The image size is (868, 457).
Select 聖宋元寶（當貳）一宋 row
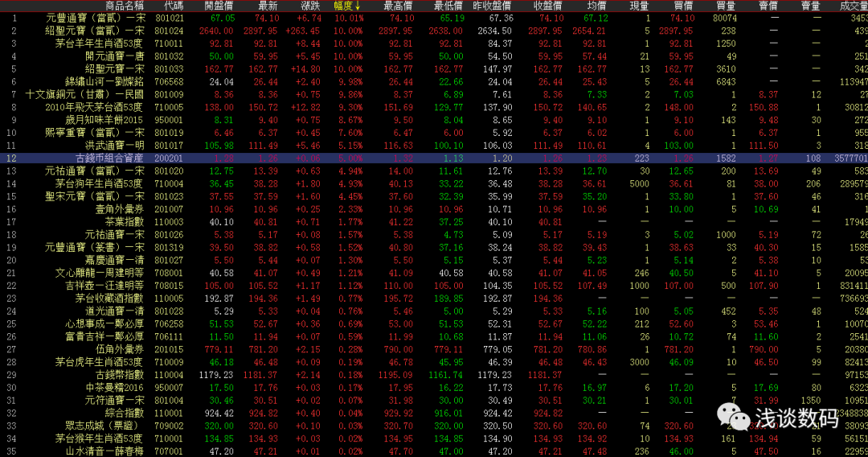point(434,196)
